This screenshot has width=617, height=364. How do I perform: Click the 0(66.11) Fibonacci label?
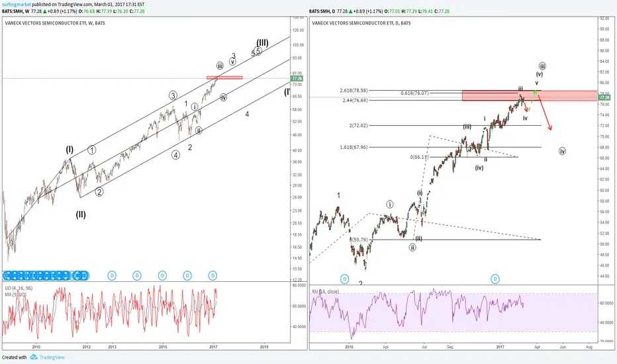419,157
